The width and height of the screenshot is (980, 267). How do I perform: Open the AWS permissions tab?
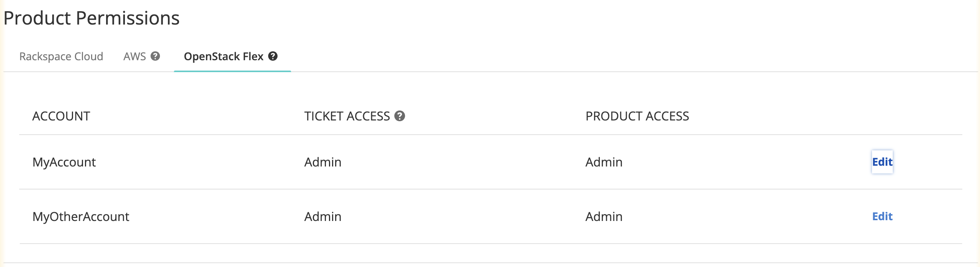(x=135, y=56)
